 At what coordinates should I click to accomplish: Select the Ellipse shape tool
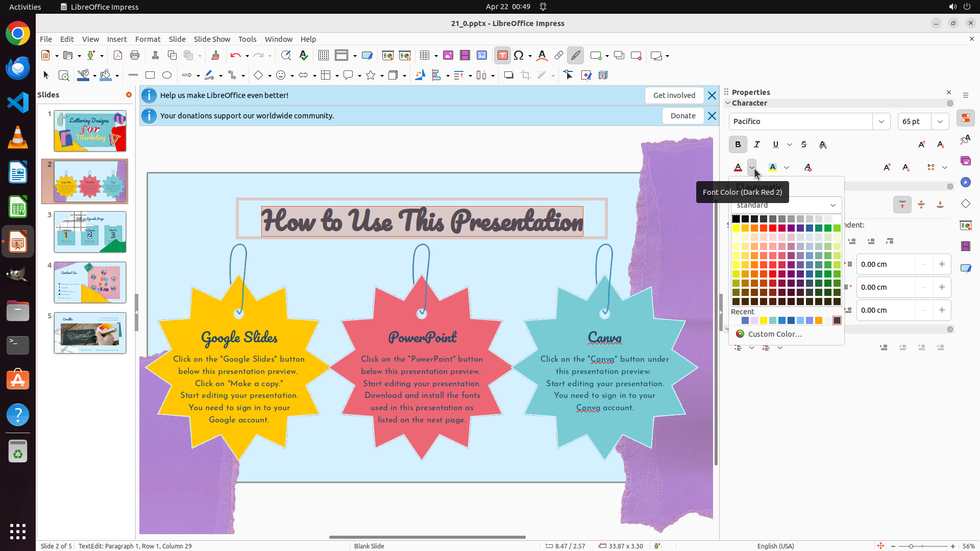(x=167, y=75)
